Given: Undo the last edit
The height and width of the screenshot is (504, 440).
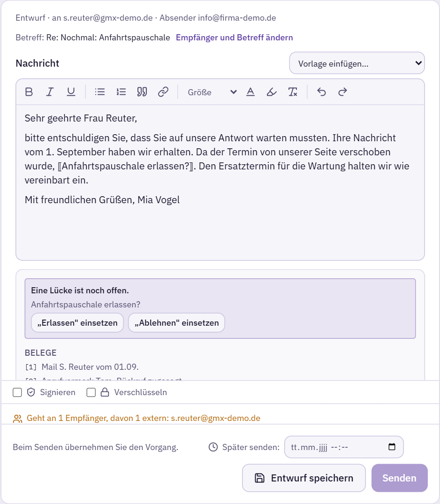Looking at the screenshot, I should coord(321,92).
